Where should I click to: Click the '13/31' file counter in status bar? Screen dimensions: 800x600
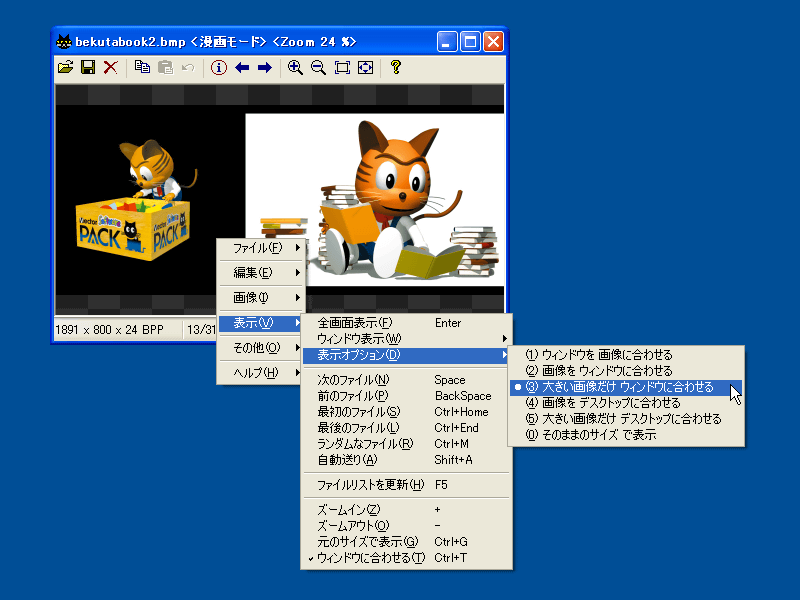tap(202, 330)
